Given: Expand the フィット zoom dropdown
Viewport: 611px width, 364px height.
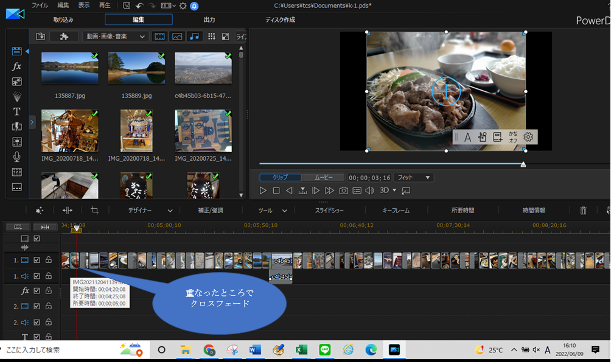Looking at the screenshot, I should click(x=413, y=178).
